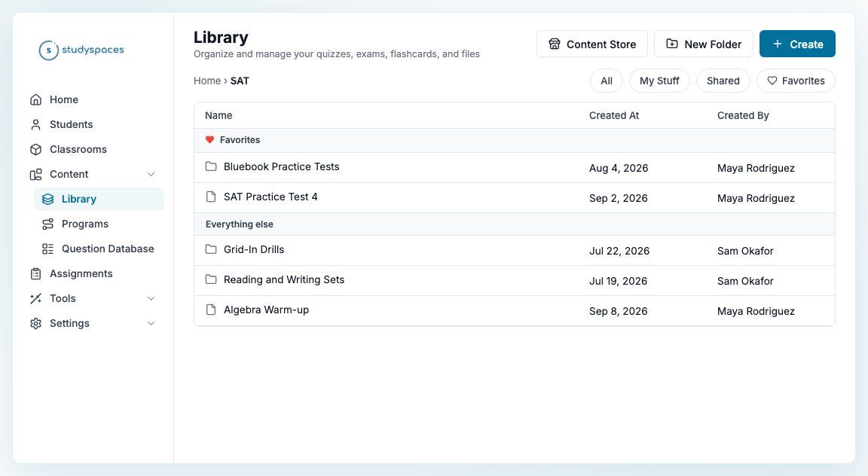Select Library in the sidebar

[99, 199]
